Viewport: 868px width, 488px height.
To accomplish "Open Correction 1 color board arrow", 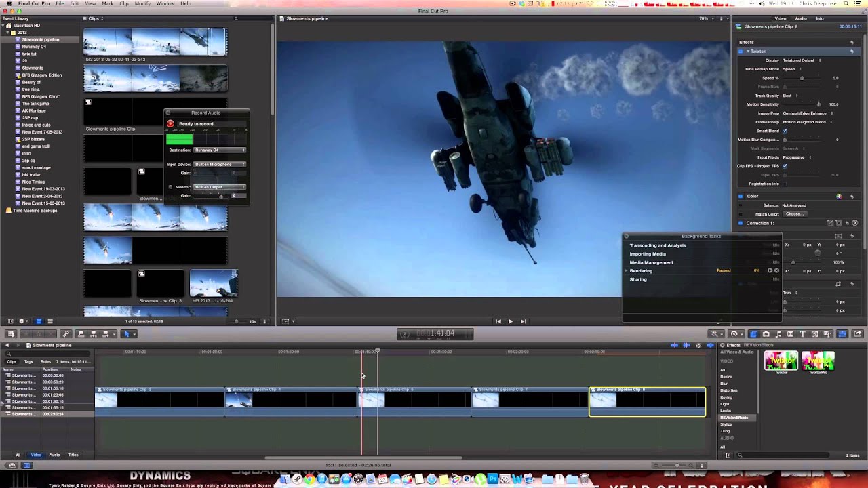I will click(855, 223).
